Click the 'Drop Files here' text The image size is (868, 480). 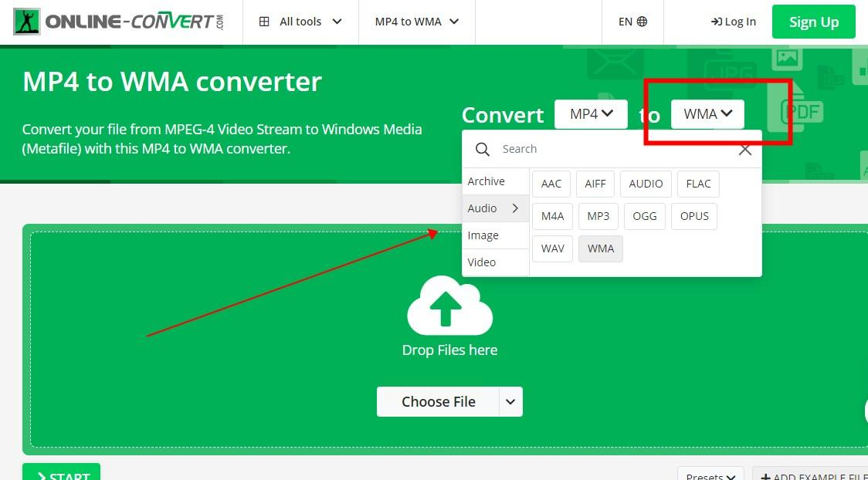449,350
